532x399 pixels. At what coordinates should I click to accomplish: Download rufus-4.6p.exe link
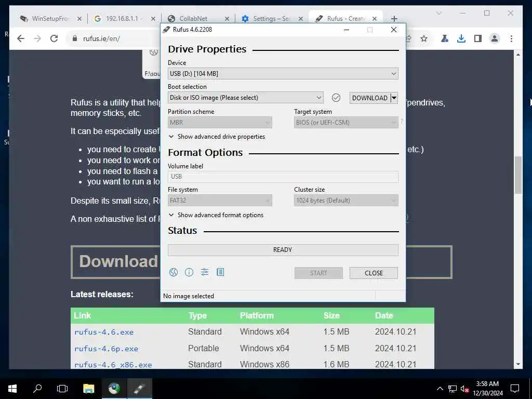pos(106,349)
